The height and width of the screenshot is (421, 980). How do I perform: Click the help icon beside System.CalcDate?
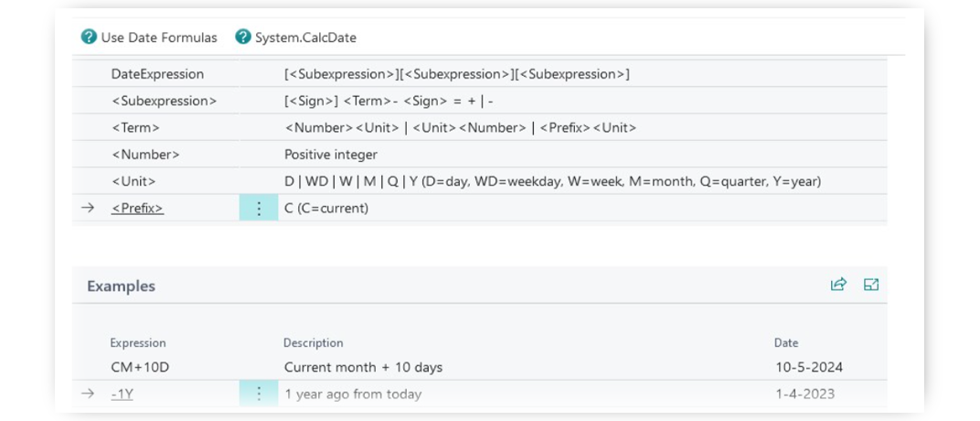tap(242, 37)
